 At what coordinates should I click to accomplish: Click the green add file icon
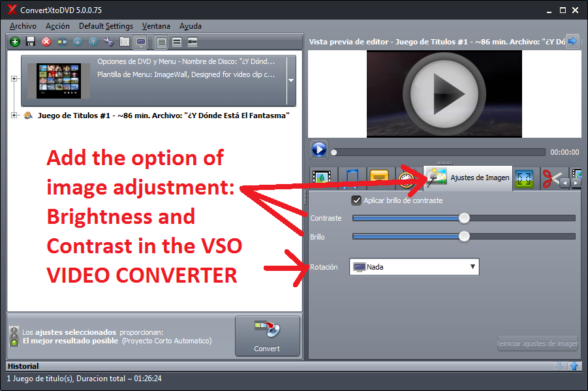pyautogui.click(x=15, y=42)
